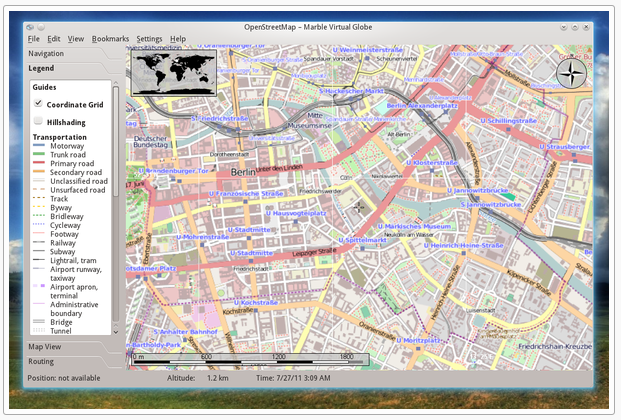The height and width of the screenshot is (420, 621).
Task: Open the Bookmarks menu
Action: (x=110, y=39)
